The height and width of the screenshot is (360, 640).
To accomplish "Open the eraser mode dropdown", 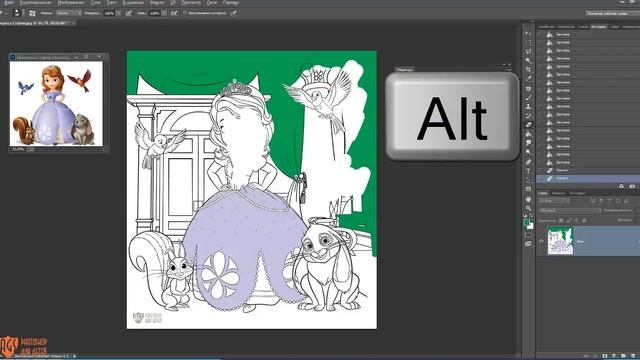I will tap(69, 13).
